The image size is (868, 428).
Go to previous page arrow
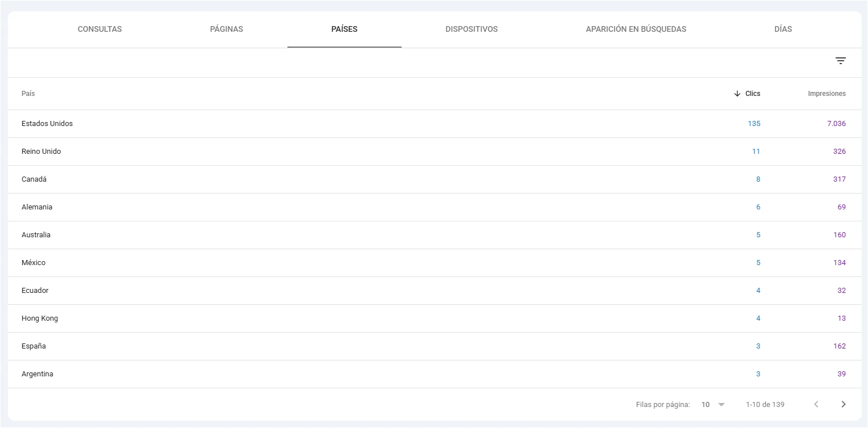[x=816, y=405]
